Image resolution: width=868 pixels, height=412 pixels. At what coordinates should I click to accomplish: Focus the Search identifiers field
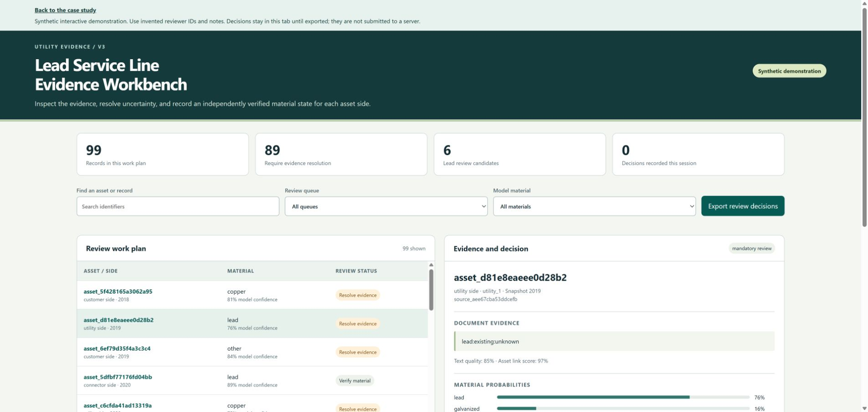[178, 206]
